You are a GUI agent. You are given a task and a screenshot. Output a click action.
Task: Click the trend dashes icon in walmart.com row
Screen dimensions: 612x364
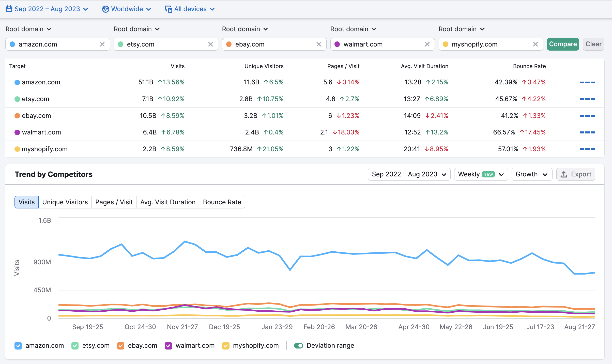coord(587,132)
